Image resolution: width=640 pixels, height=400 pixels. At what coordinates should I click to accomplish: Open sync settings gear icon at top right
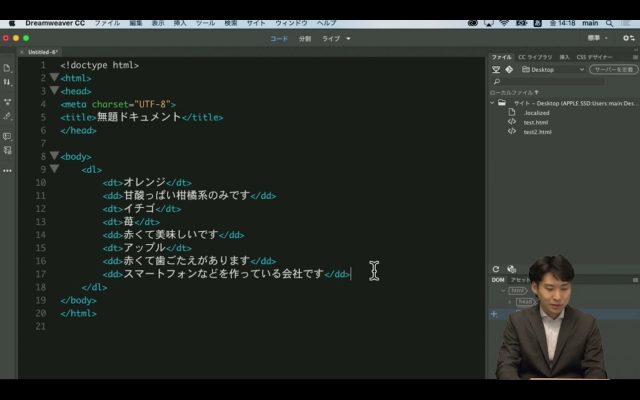[629, 38]
